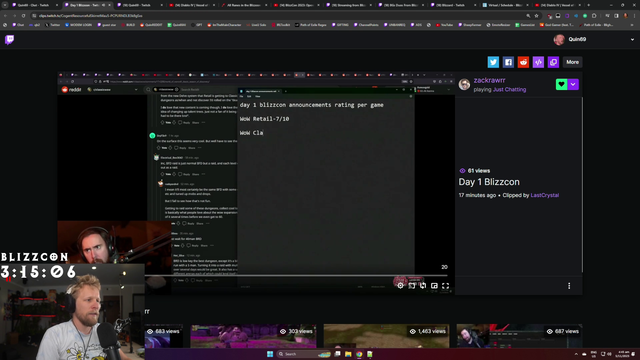640x360 pixels.
Task: Open Chrome from the taskbar
Action: click(x=359, y=354)
